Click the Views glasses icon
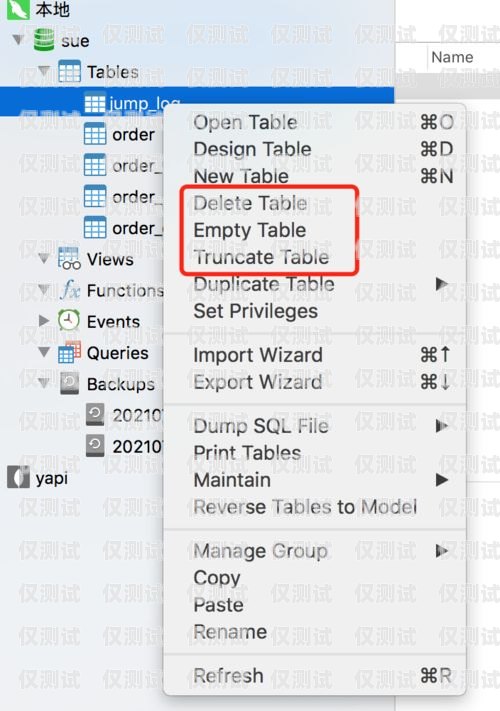The height and width of the screenshot is (711, 500). (69, 259)
